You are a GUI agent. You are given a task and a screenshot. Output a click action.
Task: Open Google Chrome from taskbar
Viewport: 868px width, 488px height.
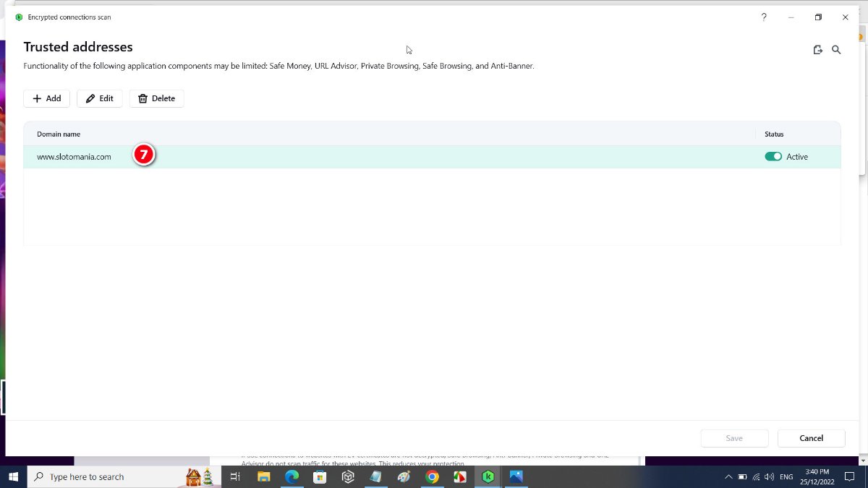tap(432, 476)
